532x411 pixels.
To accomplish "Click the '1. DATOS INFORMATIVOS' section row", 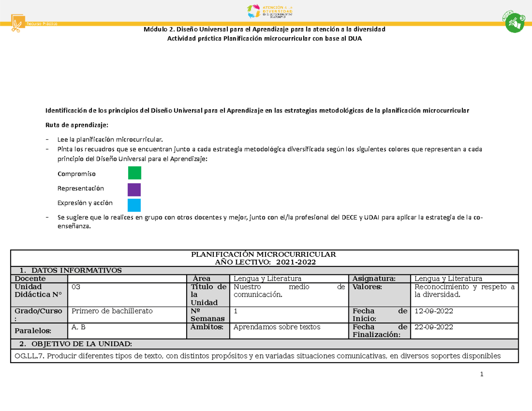I will (x=264, y=270).
